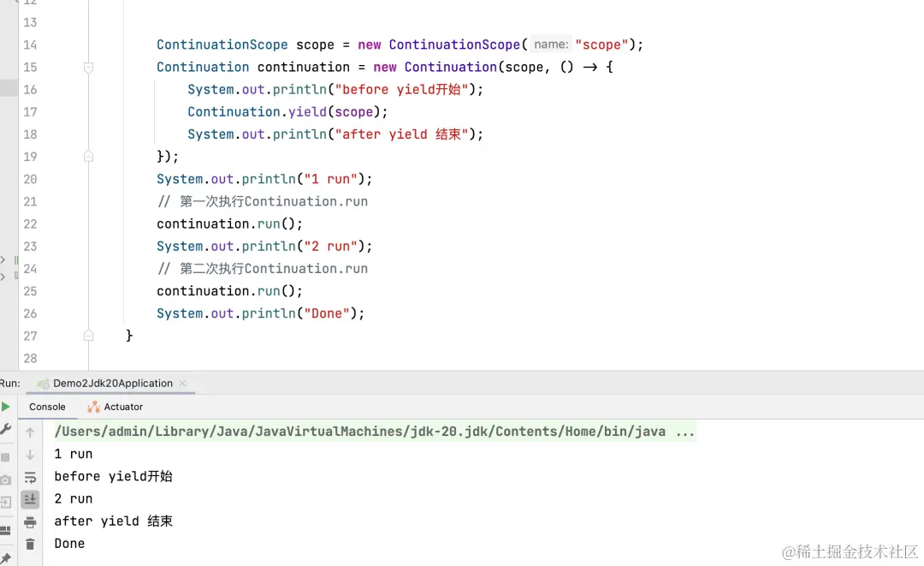
Task: Click Down the Stack Trace arrow
Action: (30, 456)
